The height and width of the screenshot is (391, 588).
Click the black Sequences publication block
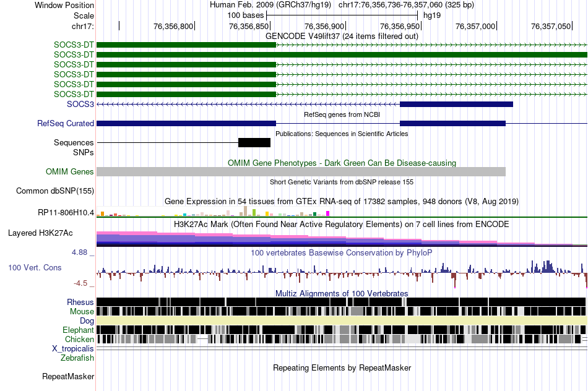tap(254, 142)
